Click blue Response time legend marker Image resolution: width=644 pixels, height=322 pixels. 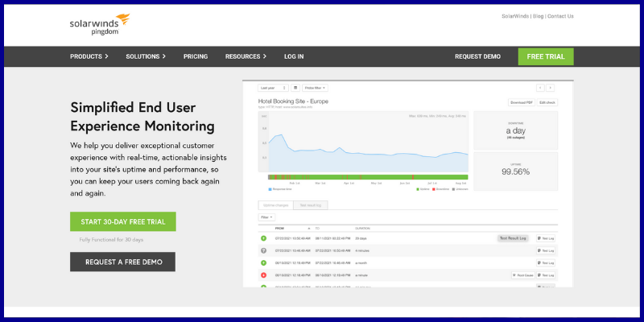pos(270,189)
